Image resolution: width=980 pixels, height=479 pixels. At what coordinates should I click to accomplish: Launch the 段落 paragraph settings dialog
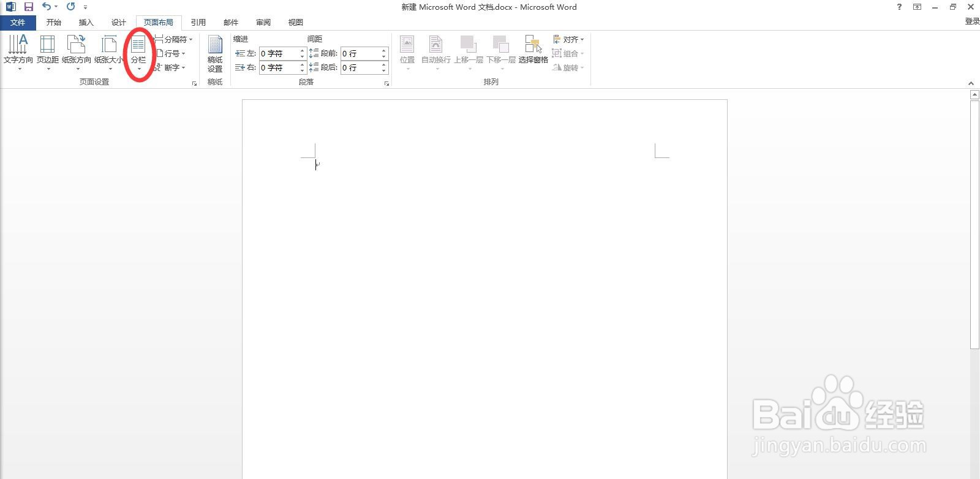pos(387,83)
